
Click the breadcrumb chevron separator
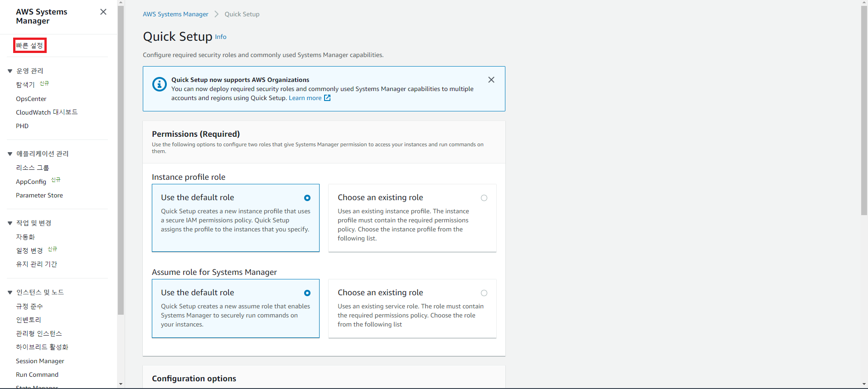216,14
